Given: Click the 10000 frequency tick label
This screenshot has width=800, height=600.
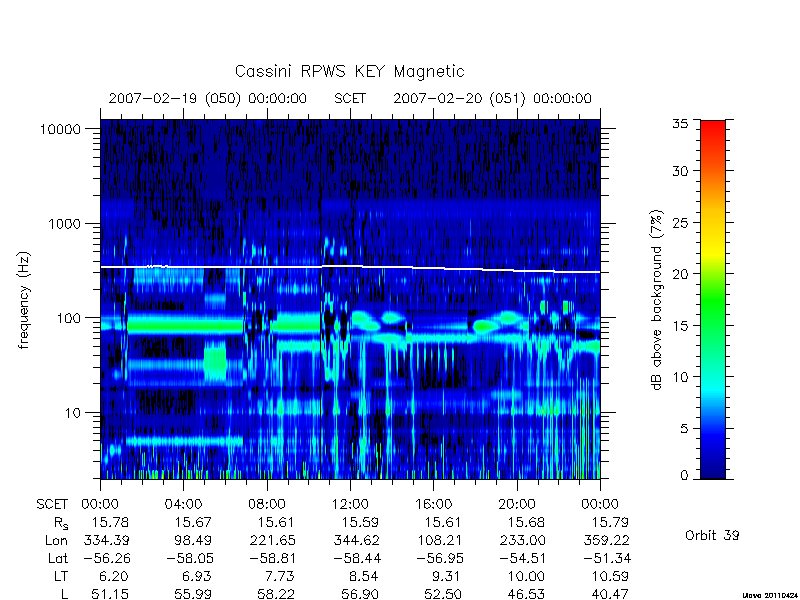Looking at the screenshot, I should point(60,130).
